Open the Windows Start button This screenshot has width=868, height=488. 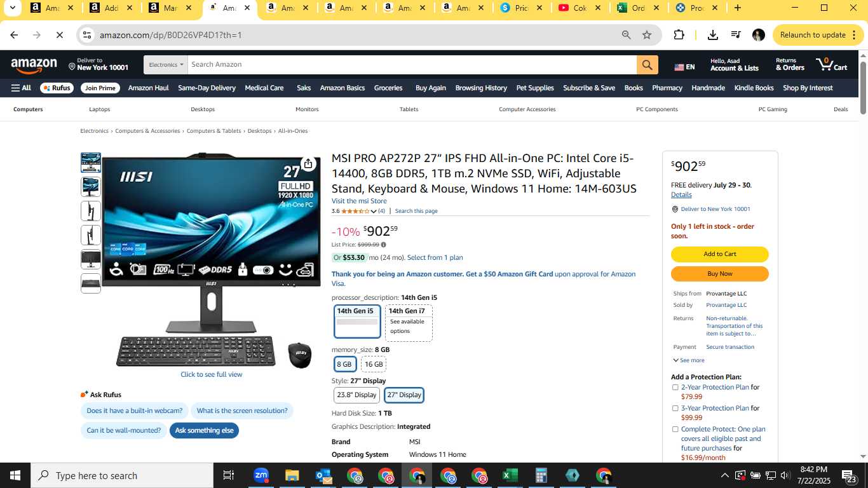pos(15,475)
